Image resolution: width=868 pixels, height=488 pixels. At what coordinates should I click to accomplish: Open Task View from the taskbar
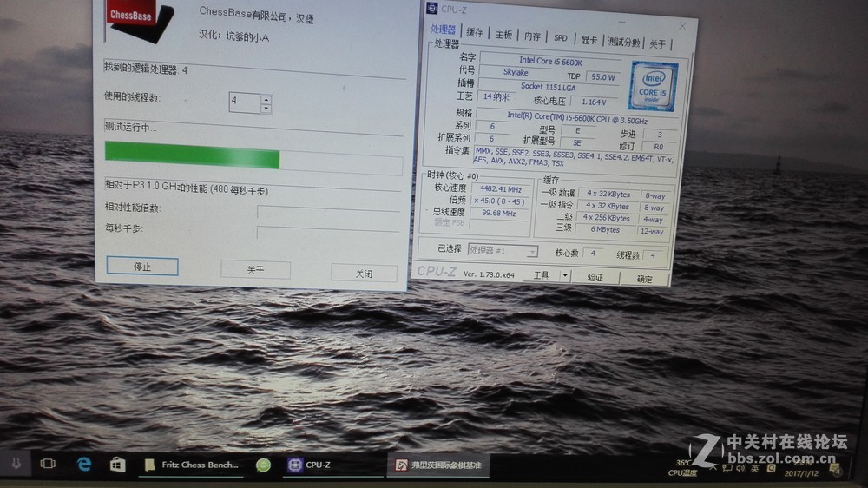pos(48,463)
